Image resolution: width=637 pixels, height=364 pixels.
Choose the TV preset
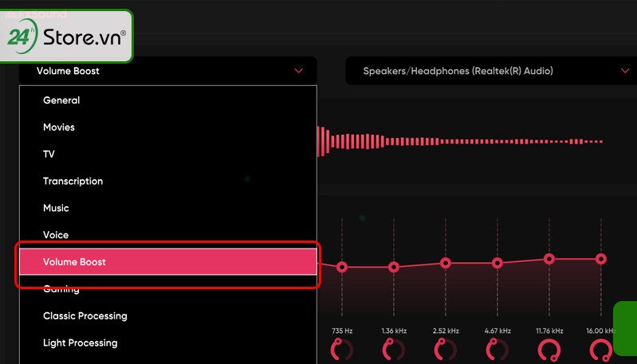point(167,155)
